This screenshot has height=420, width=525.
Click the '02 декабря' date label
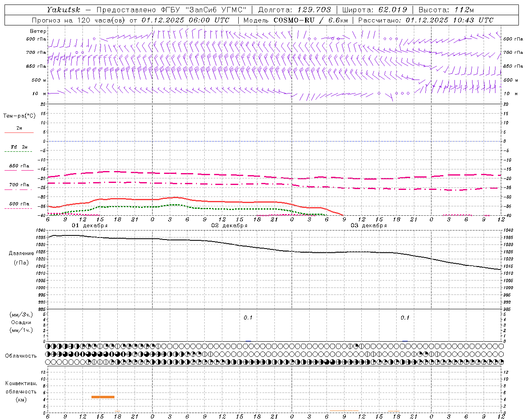229,226
